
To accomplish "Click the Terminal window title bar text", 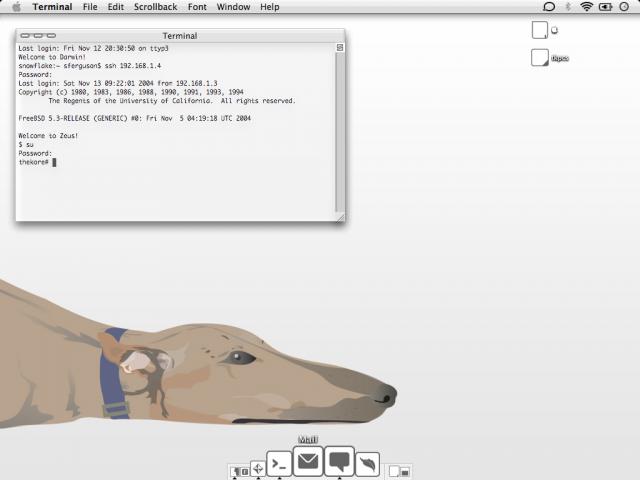I will point(180,36).
